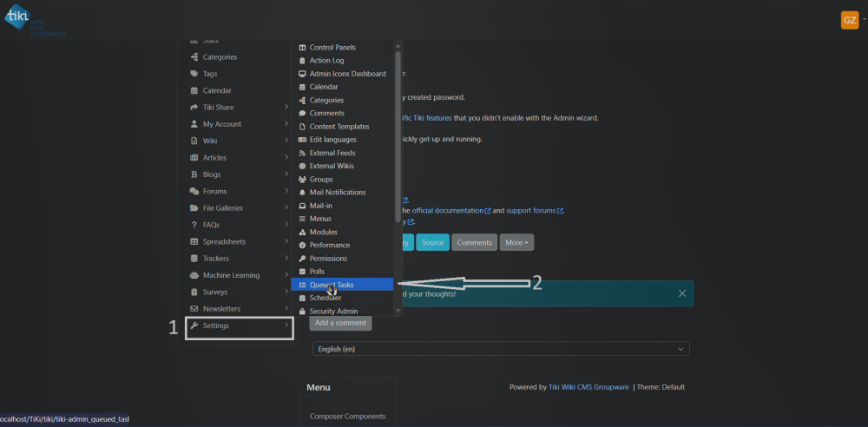Expand the Settings submenu chevron
Viewport: 868px width, 427px height.
coord(286,325)
